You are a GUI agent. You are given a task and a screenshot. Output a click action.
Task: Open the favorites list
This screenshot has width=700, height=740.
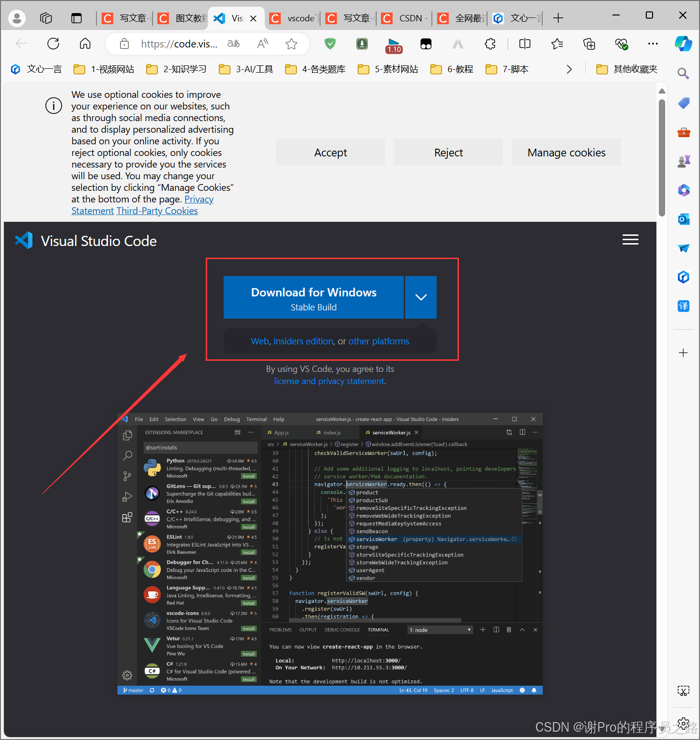pos(557,44)
